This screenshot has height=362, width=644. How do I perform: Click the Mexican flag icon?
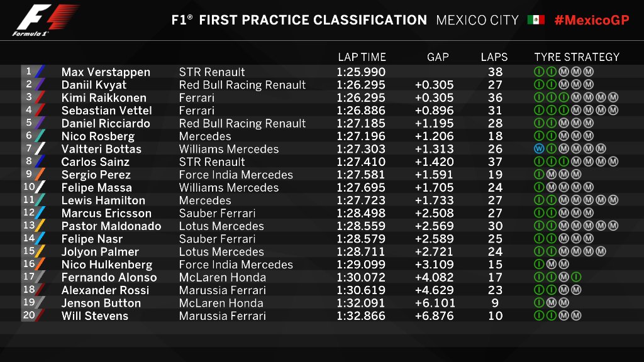click(x=536, y=20)
